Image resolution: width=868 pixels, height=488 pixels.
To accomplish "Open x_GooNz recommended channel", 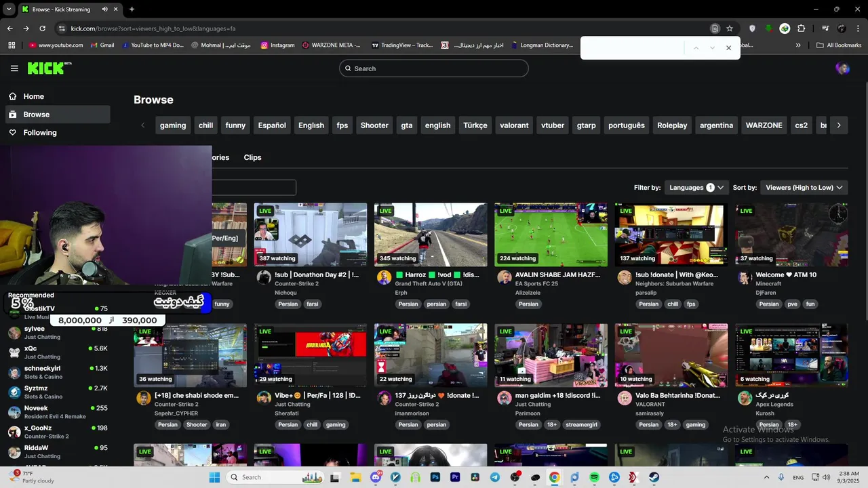I will (x=58, y=432).
